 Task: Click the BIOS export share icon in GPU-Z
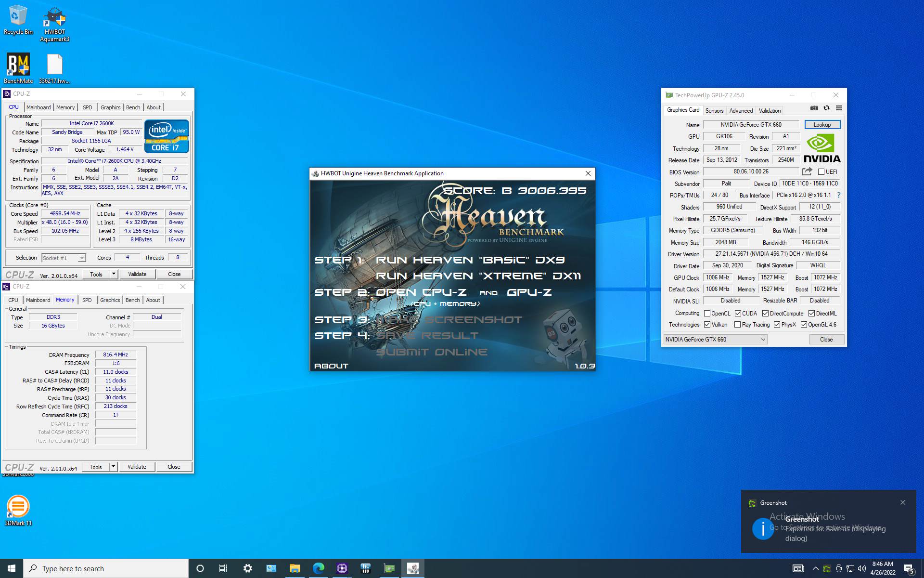(x=807, y=171)
